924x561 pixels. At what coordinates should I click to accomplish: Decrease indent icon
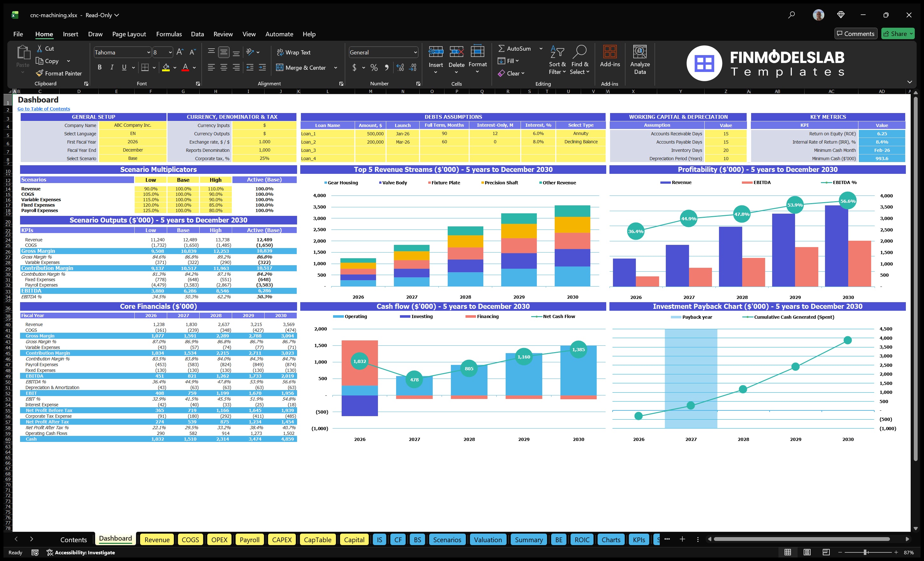pos(250,67)
